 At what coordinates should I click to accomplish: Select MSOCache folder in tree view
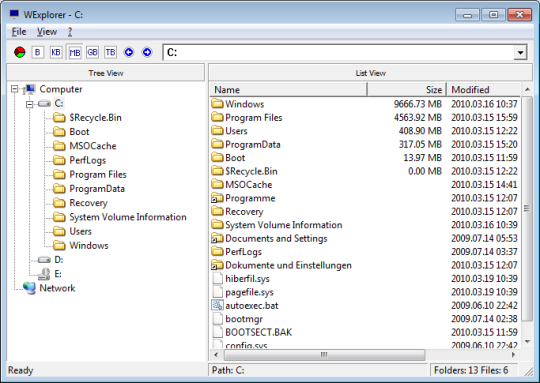(93, 146)
